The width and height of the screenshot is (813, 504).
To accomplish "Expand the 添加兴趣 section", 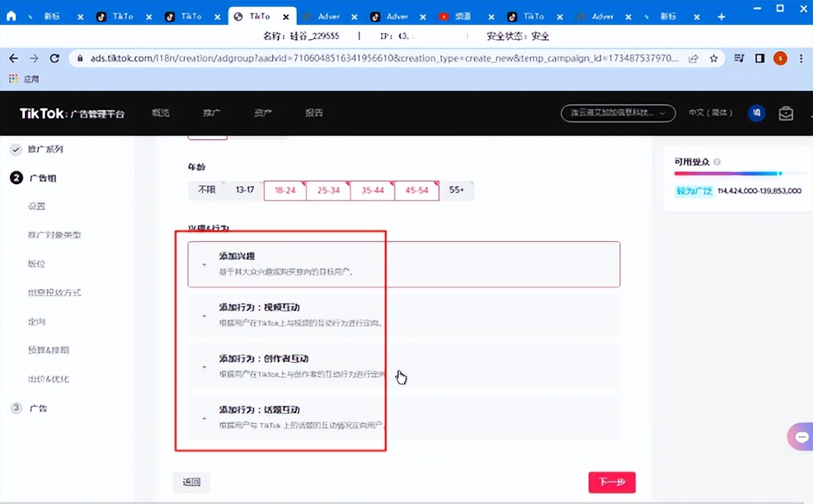I will [403, 264].
